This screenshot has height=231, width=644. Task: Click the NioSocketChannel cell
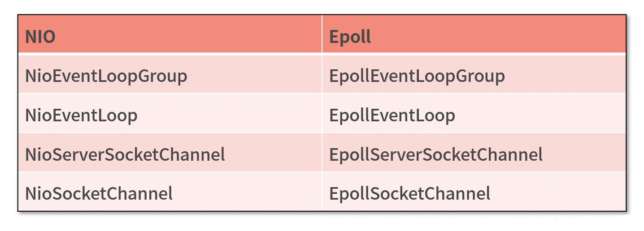(170, 191)
